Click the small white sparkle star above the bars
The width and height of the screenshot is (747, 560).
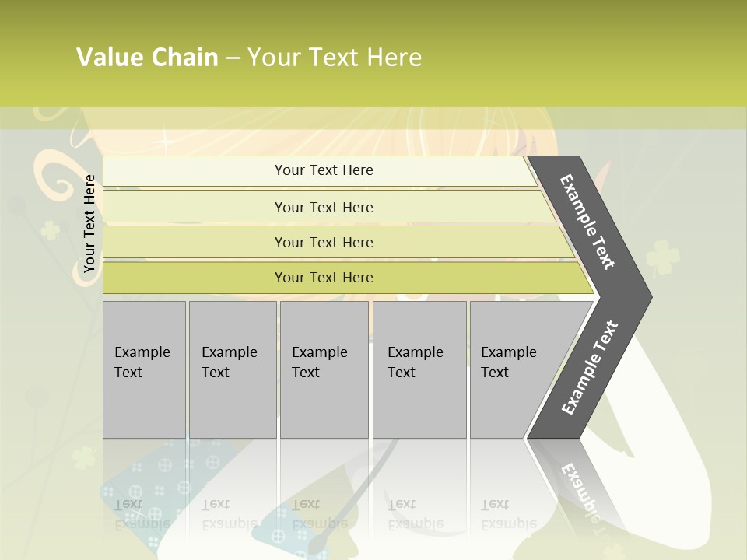pyautogui.click(x=165, y=142)
